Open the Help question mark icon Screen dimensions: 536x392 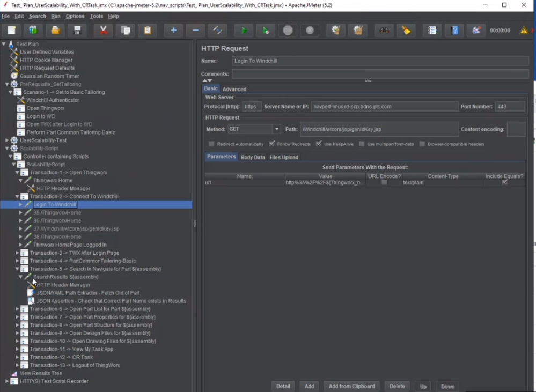point(454,31)
